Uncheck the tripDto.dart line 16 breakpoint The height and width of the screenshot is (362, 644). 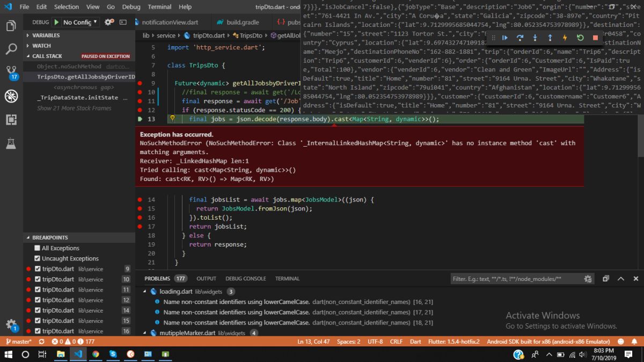[x=38, y=331]
